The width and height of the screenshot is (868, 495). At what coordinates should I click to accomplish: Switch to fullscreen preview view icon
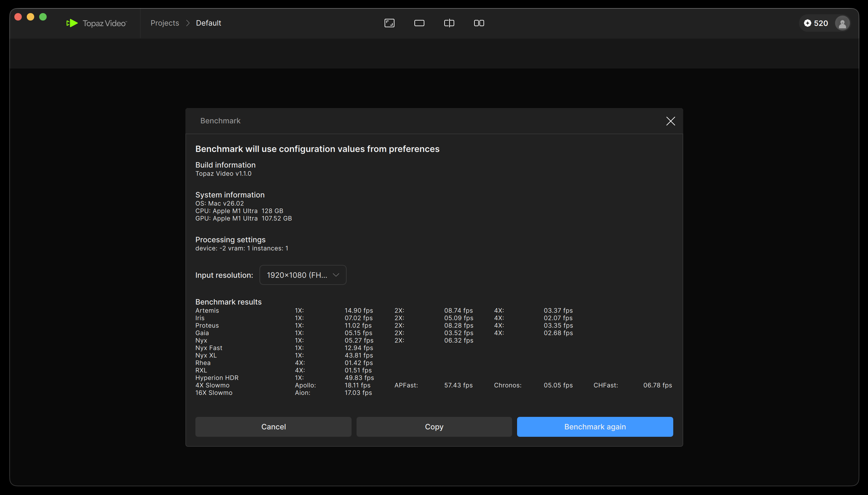(389, 23)
